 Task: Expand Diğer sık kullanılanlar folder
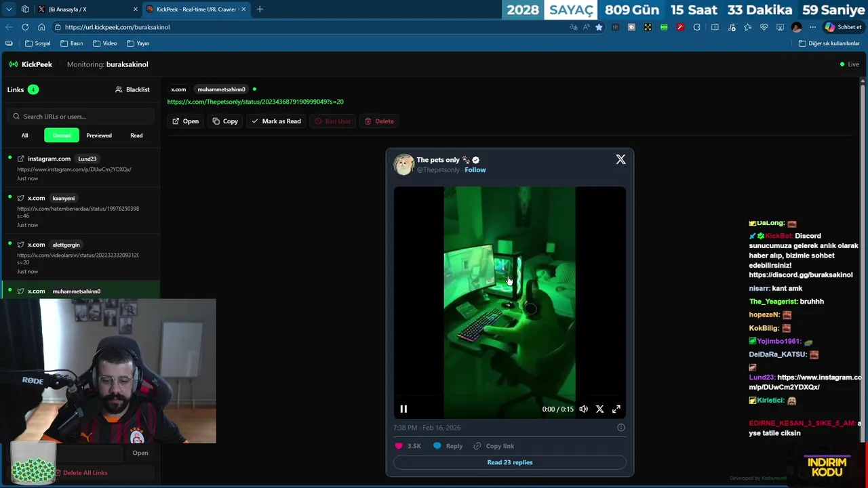829,43
